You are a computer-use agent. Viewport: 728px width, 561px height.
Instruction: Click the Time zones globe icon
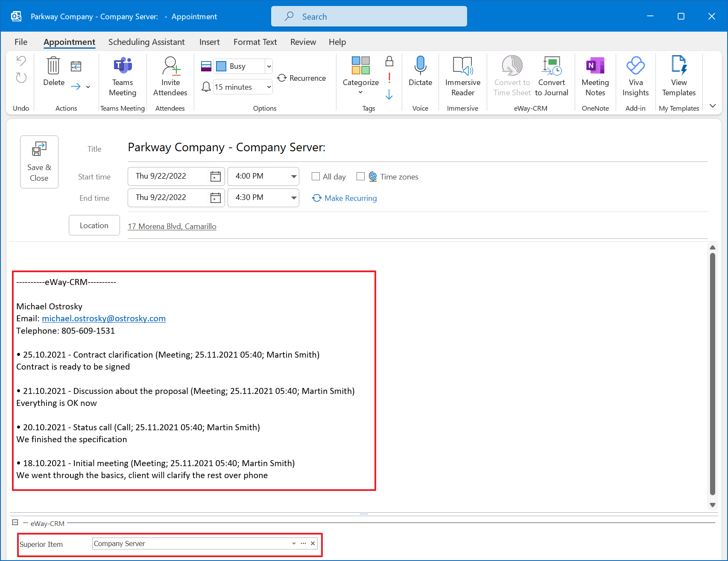(373, 176)
